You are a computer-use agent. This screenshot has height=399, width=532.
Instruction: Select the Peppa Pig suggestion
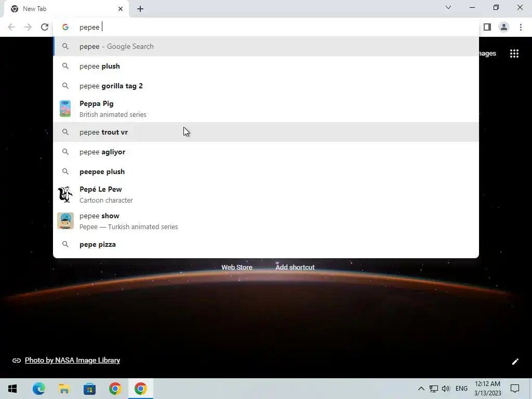pyautogui.click(x=266, y=109)
